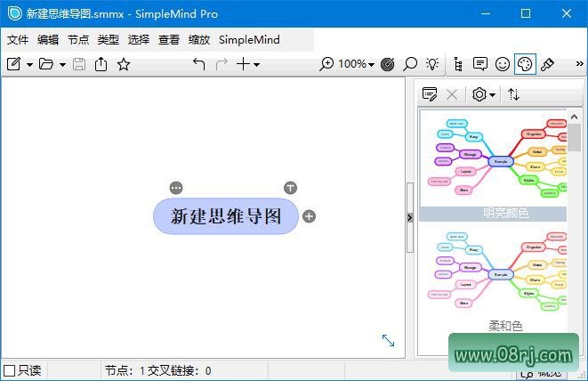Select the 明亮颜色 style thumbnail
The image size is (588, 381).
[493, 166]
